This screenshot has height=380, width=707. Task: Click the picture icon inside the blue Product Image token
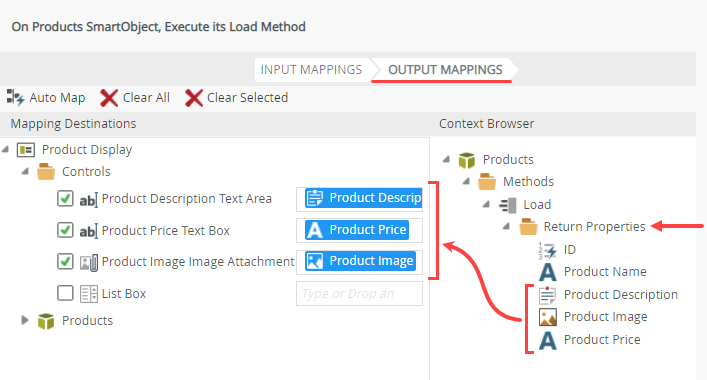click(315, 261)
